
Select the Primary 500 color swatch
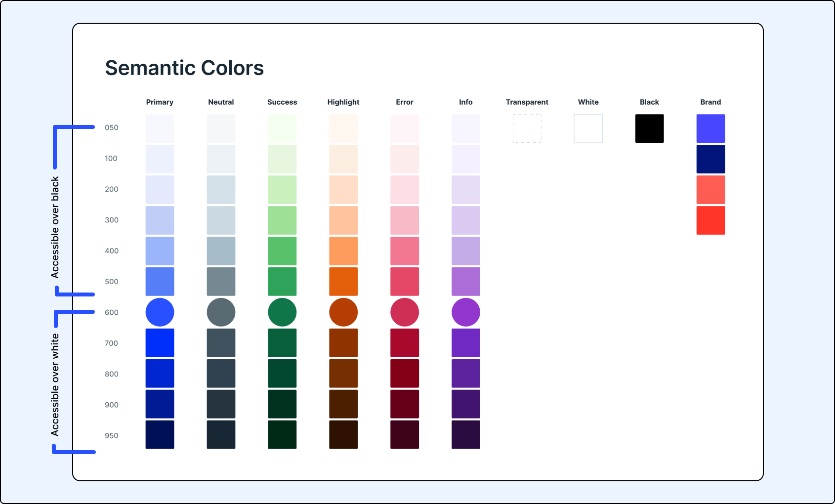(159, 282)
